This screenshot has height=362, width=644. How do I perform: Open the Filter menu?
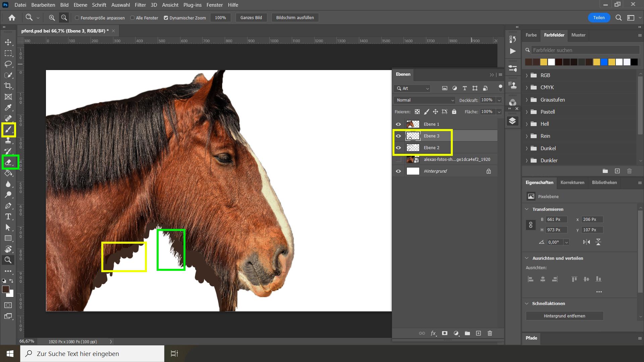pos(140,5)
